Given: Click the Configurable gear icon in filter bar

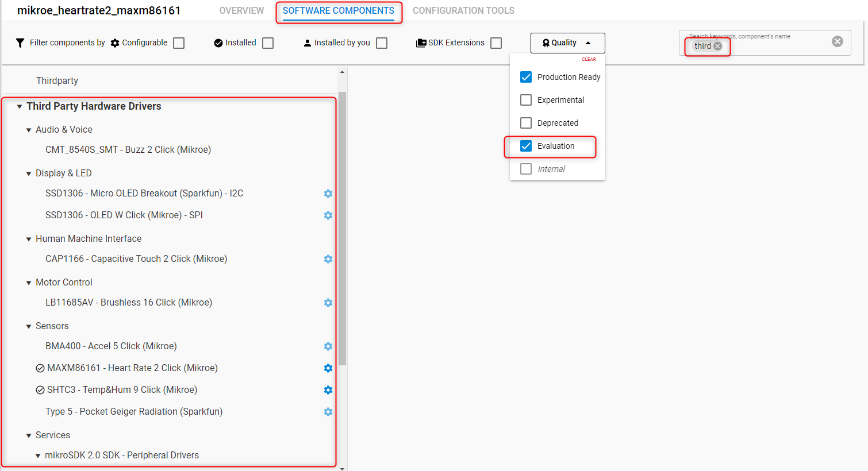Looking at the screenshot, I should pos(115,43).
